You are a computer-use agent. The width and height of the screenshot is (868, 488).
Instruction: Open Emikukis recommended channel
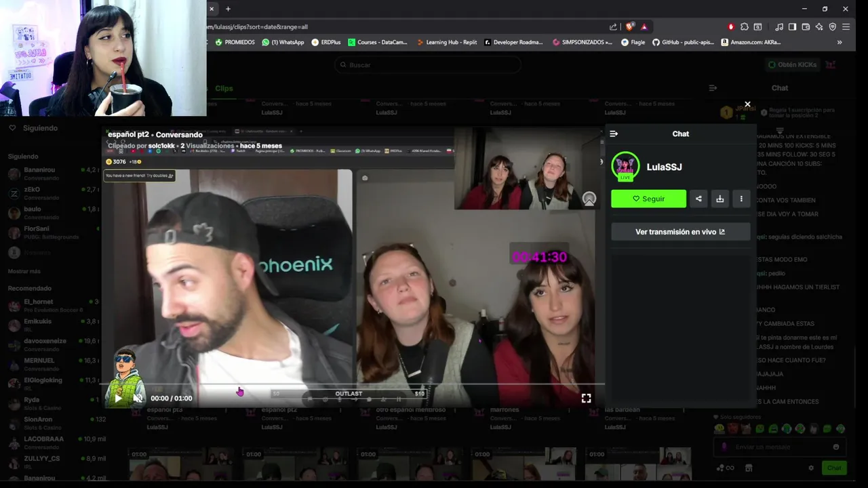click(x=53, y=325)
